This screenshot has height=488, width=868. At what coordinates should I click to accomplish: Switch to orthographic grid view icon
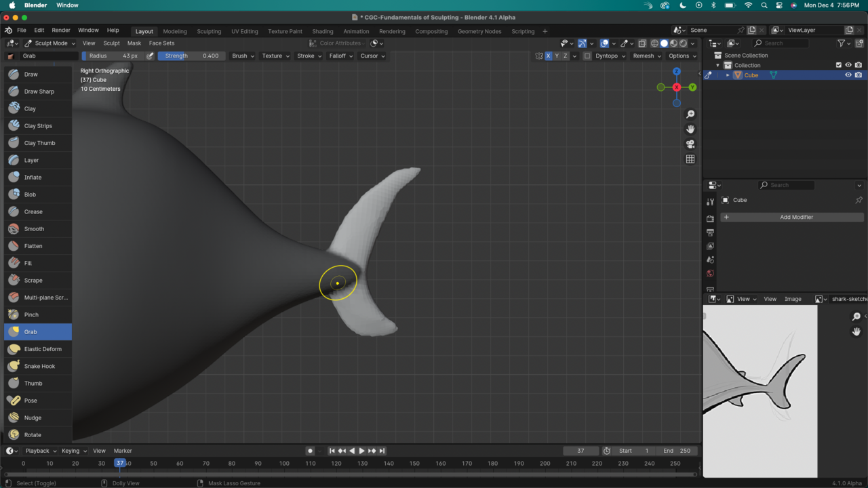click(x=690, y=159)
